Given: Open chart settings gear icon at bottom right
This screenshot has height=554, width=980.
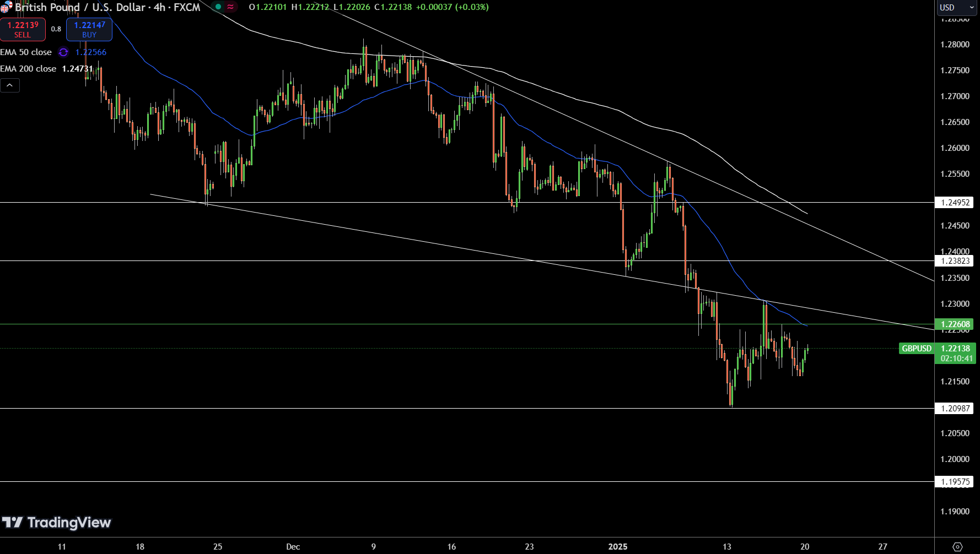Looking at the screenshot, I should [957, 547].
